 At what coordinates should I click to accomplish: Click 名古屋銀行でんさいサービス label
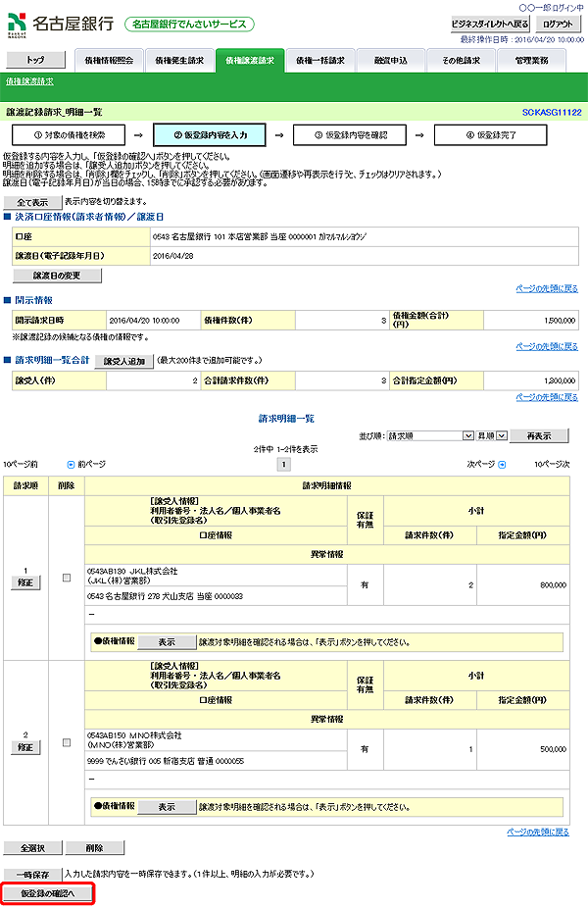[x=189, y=25]
